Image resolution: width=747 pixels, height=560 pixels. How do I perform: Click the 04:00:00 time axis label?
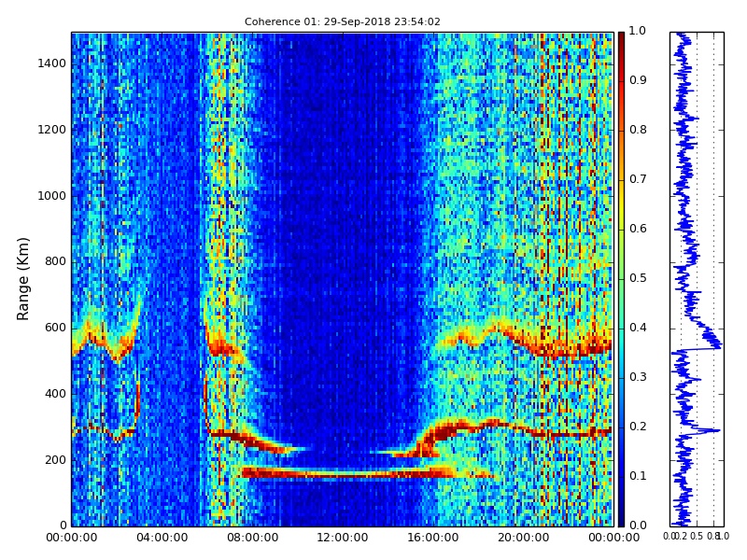(x=162, y=538)
